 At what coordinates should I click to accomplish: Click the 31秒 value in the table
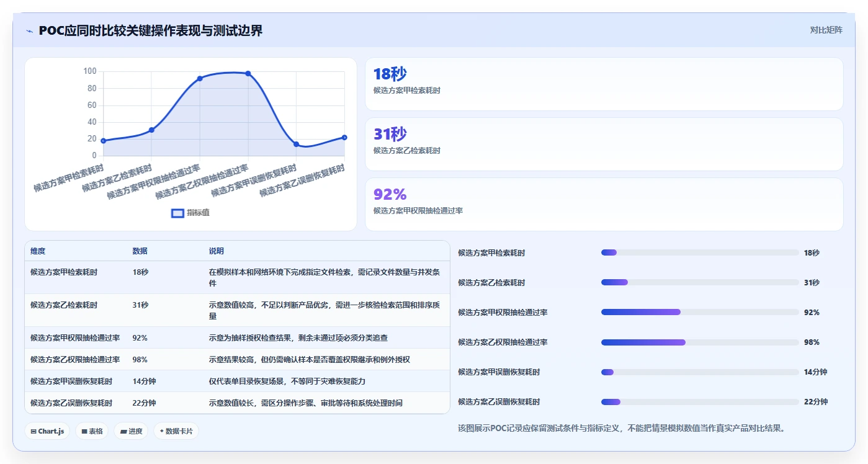click(140, 305)
